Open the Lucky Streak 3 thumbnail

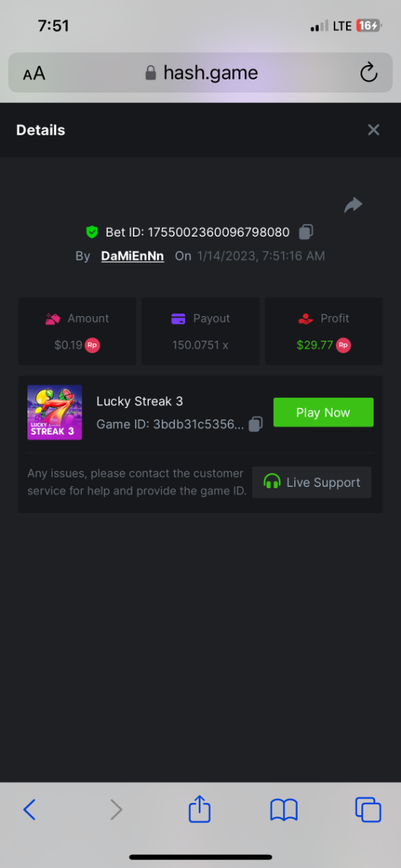(x=55, y=412)
